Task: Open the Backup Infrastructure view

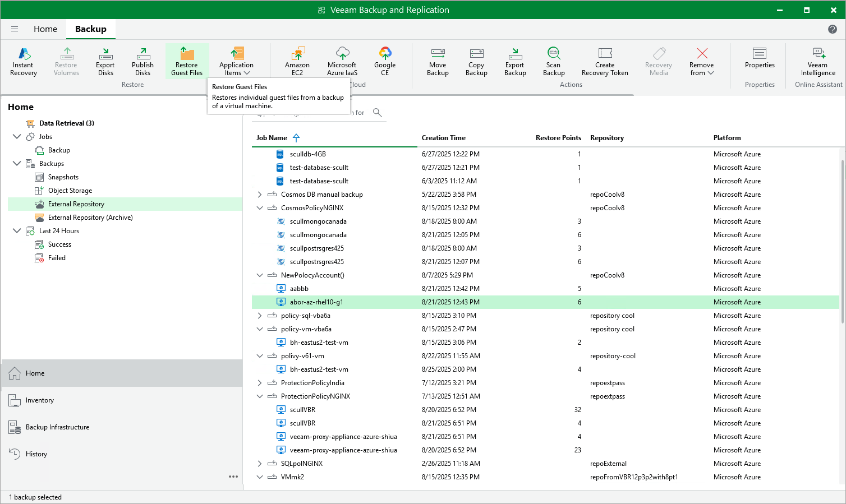Action: pos(122,427)
